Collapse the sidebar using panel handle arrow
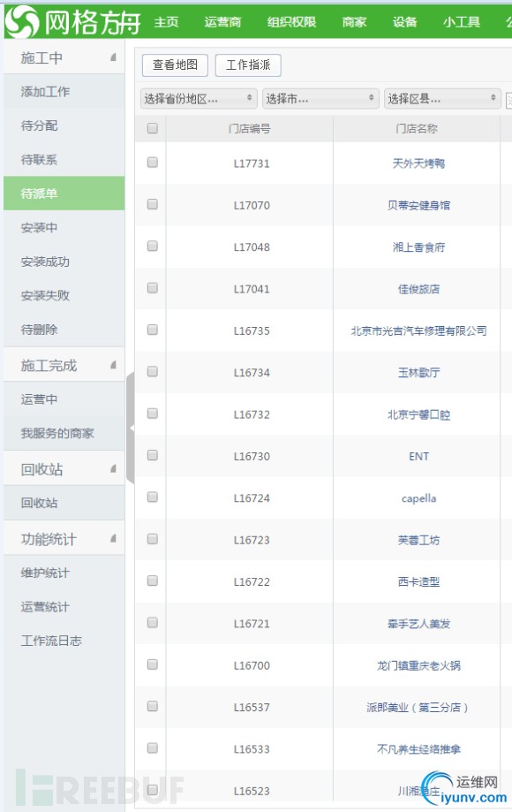 (131, 428)
